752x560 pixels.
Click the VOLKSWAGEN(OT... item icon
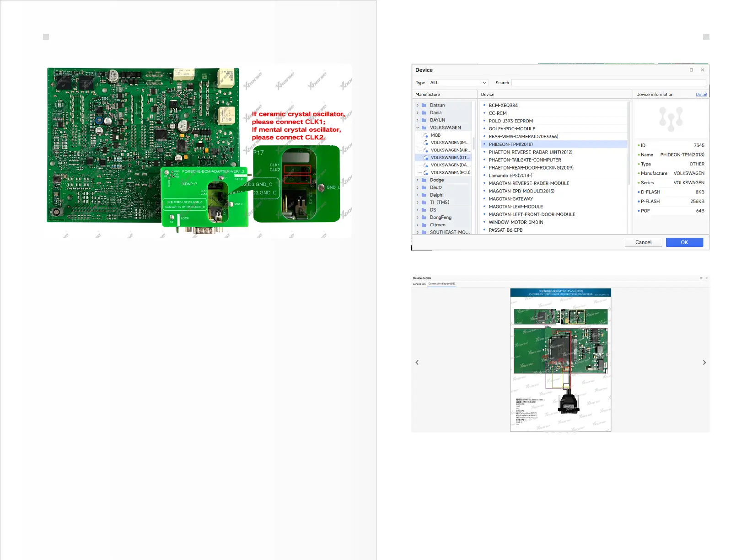(x=425, y=157)
